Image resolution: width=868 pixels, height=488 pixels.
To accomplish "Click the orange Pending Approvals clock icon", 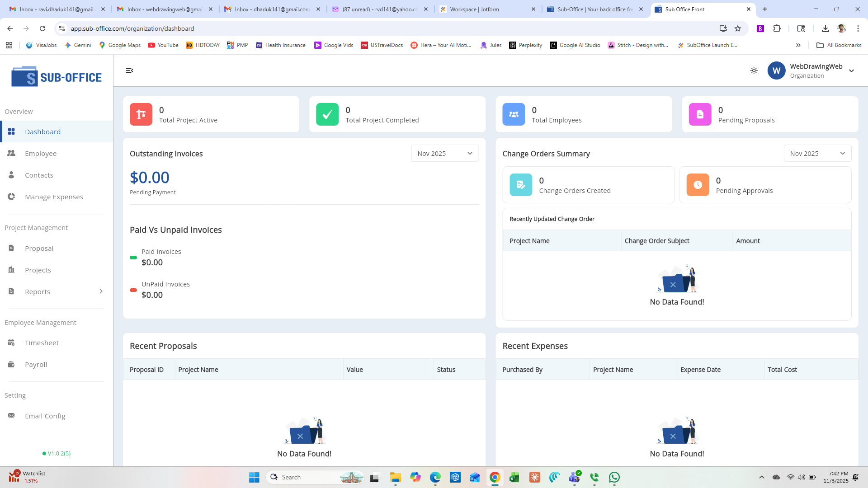I will coord(698,185).
